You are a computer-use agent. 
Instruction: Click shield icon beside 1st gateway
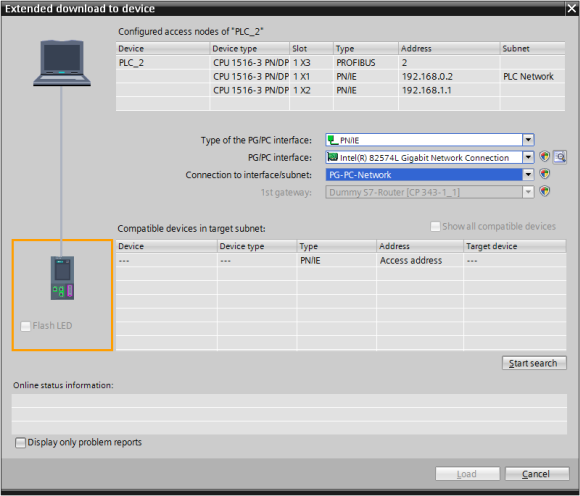pyautogui.click(x=544, y=191)
